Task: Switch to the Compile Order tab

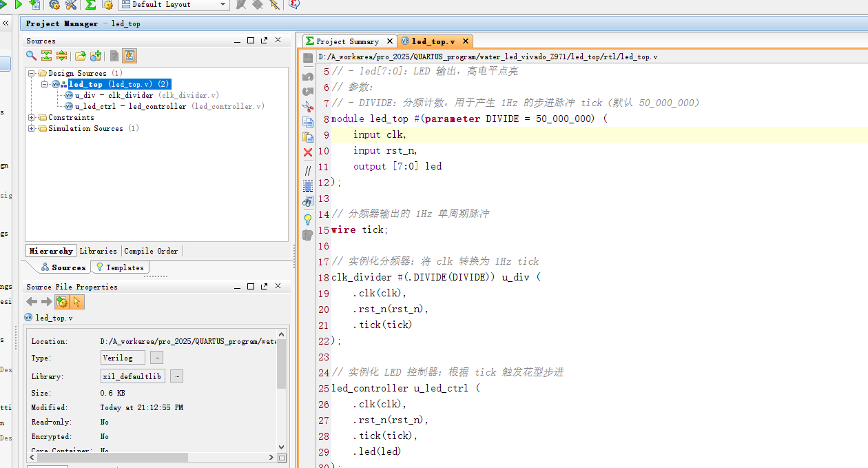Action: (x=151, y=251)
